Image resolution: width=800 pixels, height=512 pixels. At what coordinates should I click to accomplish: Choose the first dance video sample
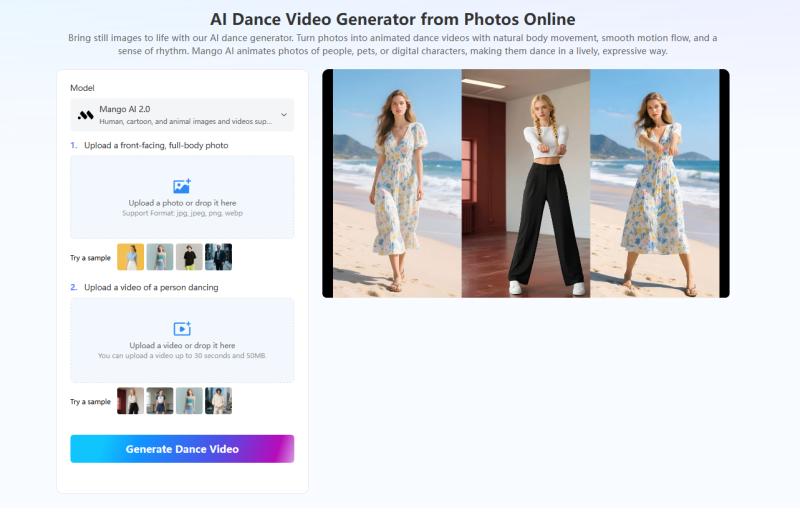point(130,400)
